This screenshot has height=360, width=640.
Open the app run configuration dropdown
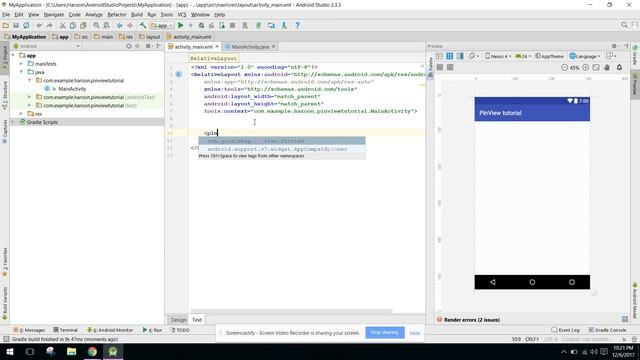(162, 25)
